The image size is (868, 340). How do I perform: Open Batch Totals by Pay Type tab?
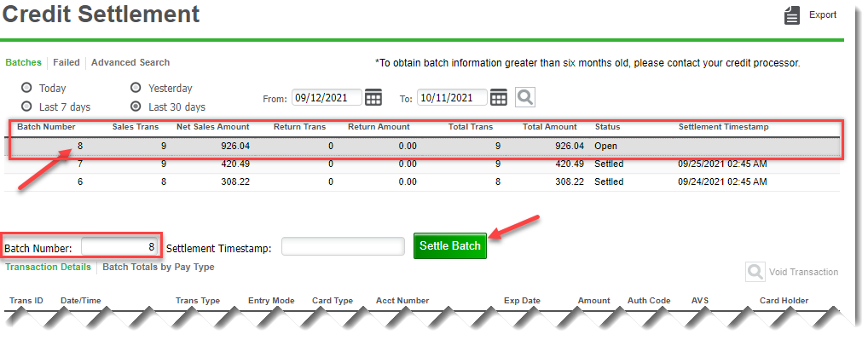(159, 267)
